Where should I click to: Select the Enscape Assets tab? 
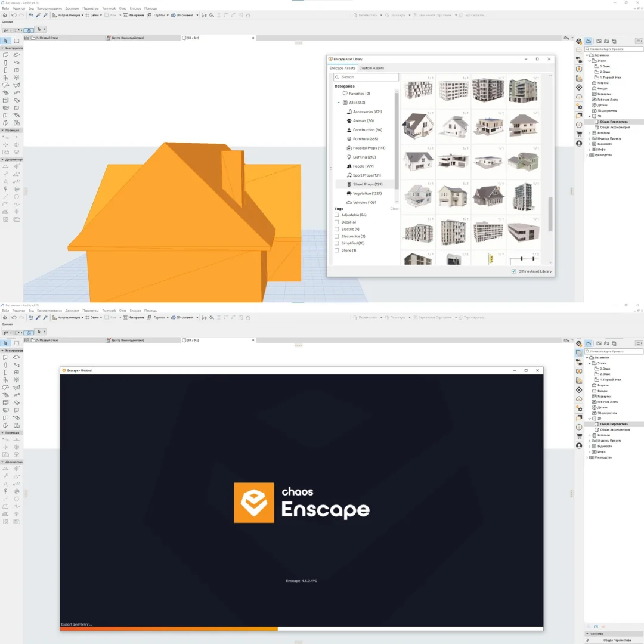tap(342, 68)
